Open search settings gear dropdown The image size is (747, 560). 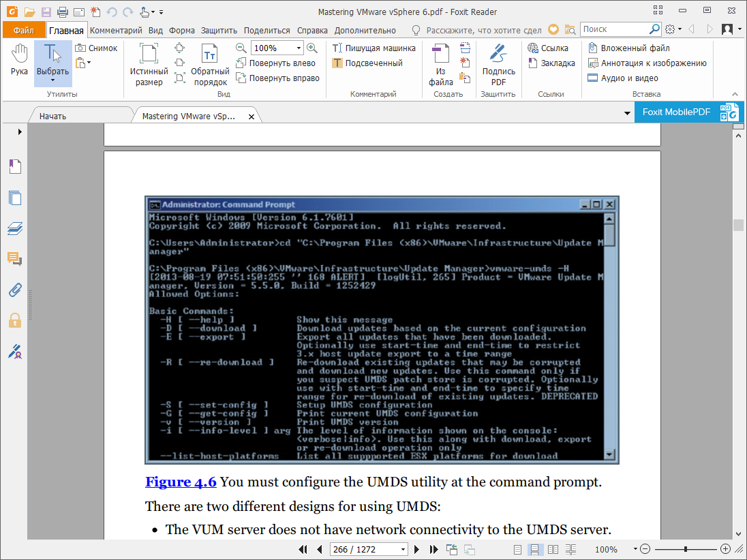point(673,29)
